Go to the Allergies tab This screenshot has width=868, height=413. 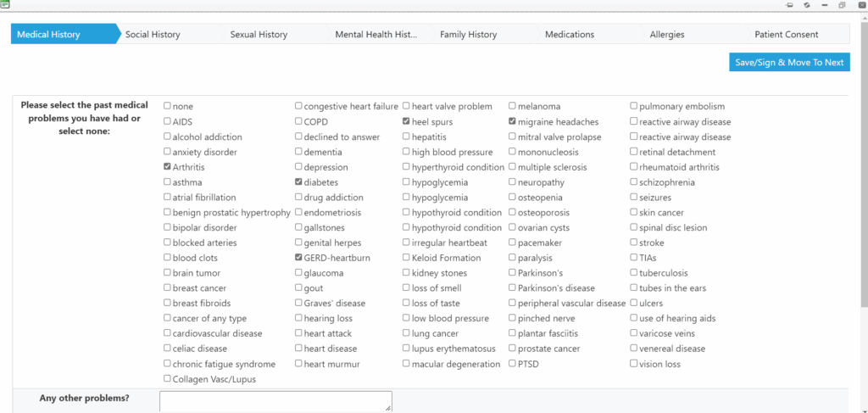tap(666, 35)
